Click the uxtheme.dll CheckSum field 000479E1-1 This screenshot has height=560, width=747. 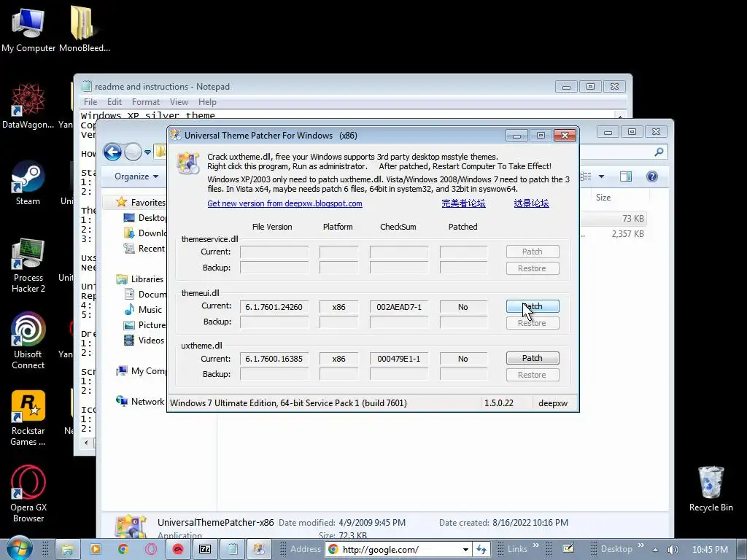click(399, 359)
